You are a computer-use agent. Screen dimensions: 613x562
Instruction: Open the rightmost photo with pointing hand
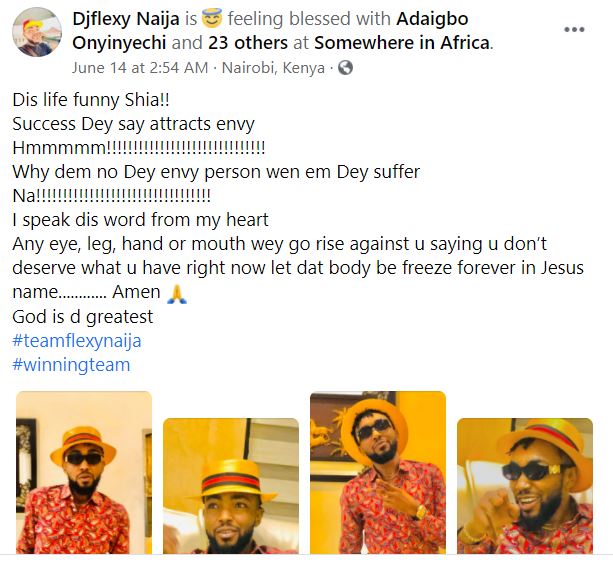click(524, 485)
